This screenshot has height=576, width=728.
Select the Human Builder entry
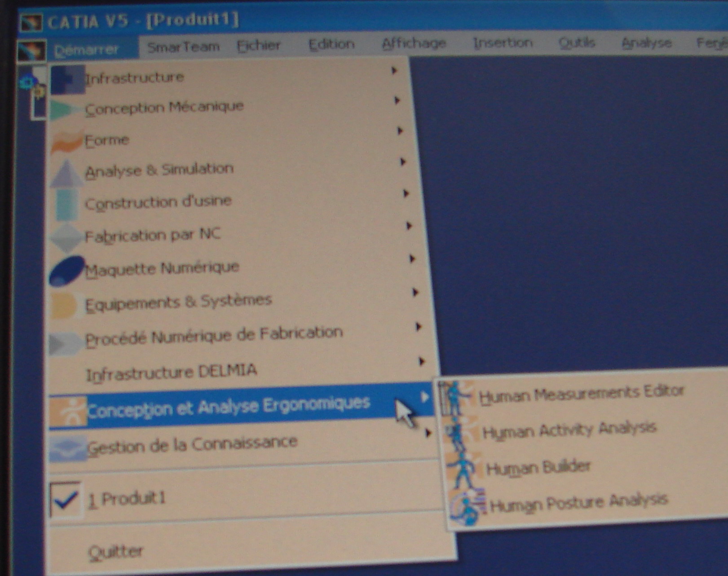538,468
